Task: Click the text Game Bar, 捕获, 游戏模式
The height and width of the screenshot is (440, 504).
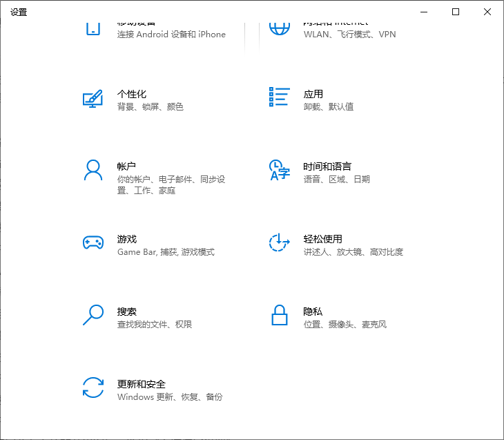Action: (x=166, y=252)
